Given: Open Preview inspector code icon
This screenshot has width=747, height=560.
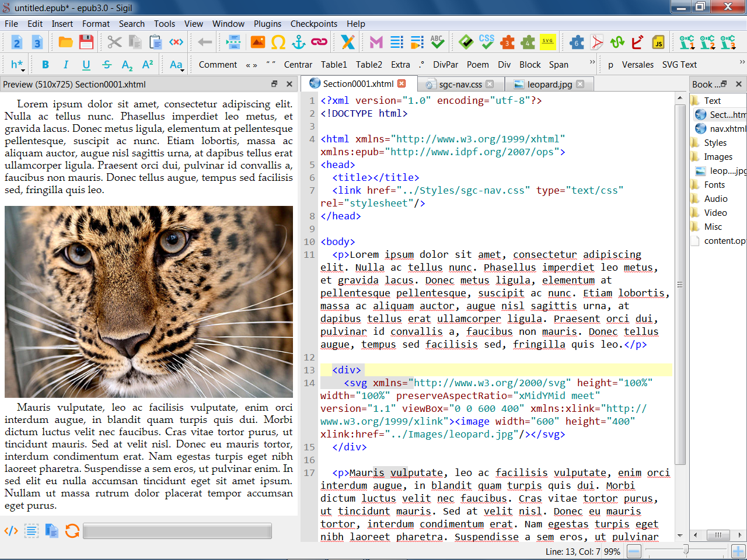Looking at the screenshot, I should pos(11,531).
